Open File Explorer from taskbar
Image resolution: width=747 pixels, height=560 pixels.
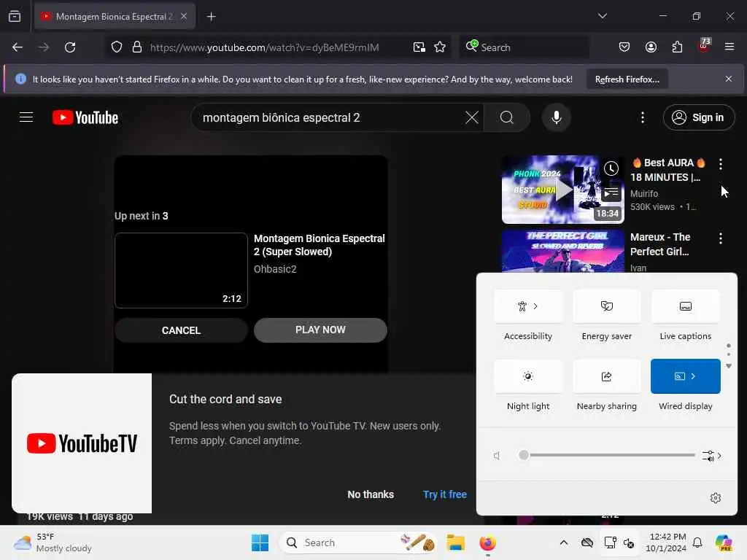click(455, 542)
